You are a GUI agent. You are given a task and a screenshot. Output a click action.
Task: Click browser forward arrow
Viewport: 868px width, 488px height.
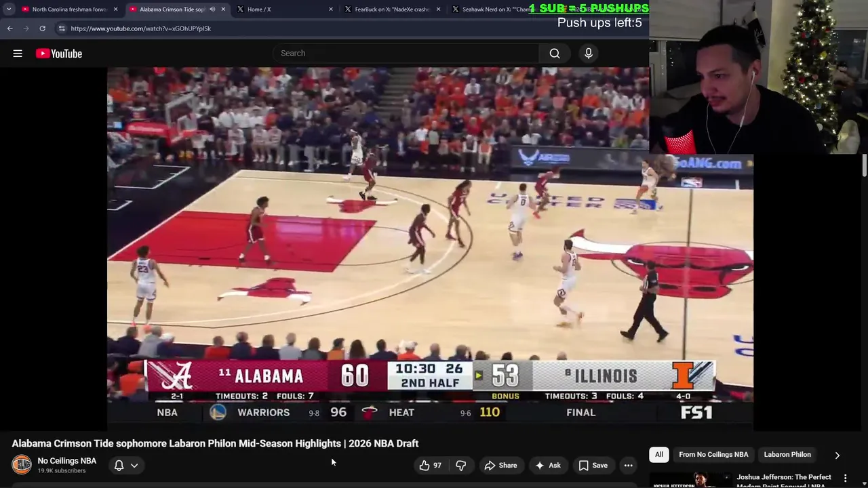tap(26, 28)
